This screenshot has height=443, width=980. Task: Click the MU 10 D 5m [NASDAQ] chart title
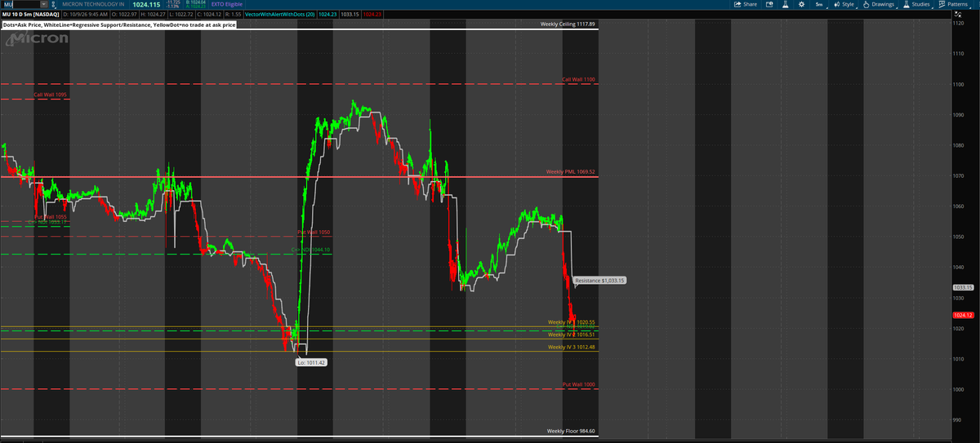pos(29,15)
